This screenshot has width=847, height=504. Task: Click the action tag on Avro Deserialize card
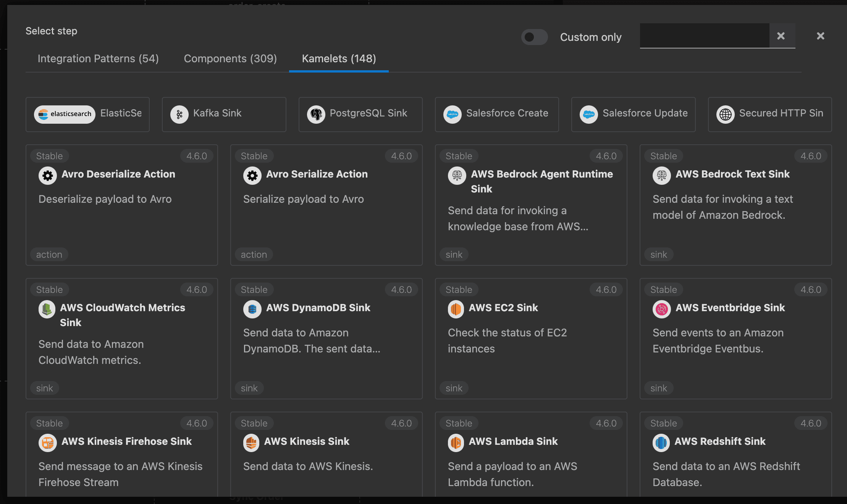click(49, 255)
